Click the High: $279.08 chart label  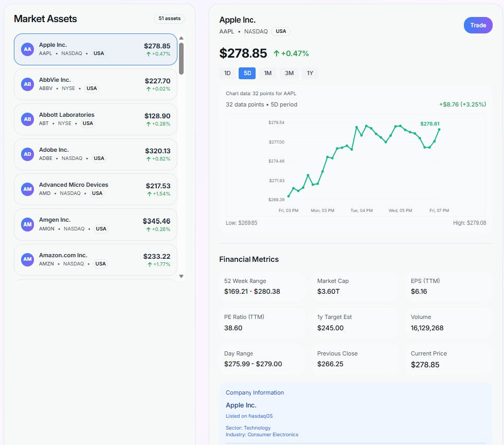(470, 223)
